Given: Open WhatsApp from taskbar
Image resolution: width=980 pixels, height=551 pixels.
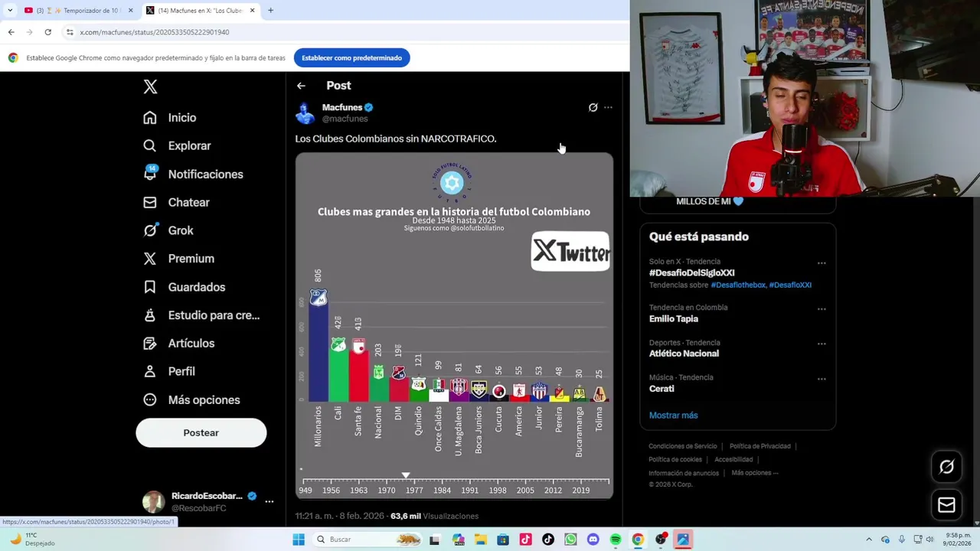Looking at the screenshot, I should [x=570, y=540].
